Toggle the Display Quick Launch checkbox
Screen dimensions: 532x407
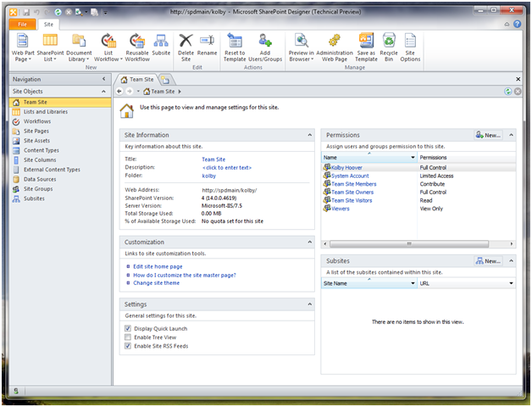pyautogui.click(x=128, y=328)
